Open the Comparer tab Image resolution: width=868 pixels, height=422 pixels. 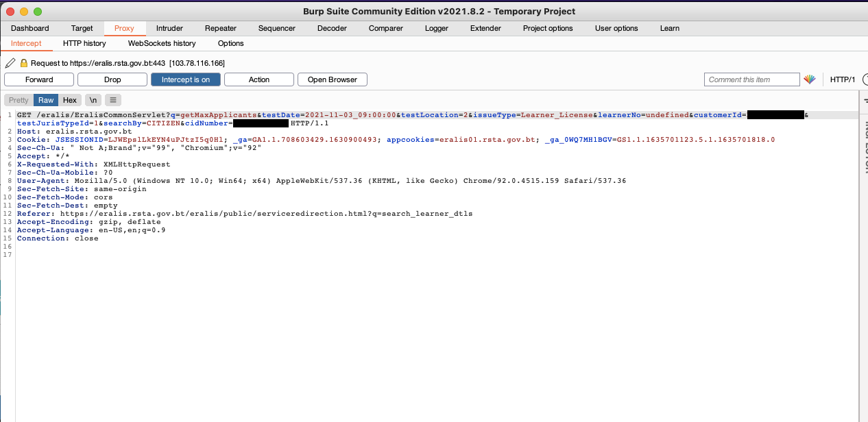pyautogui.click(x=386, y=28)
